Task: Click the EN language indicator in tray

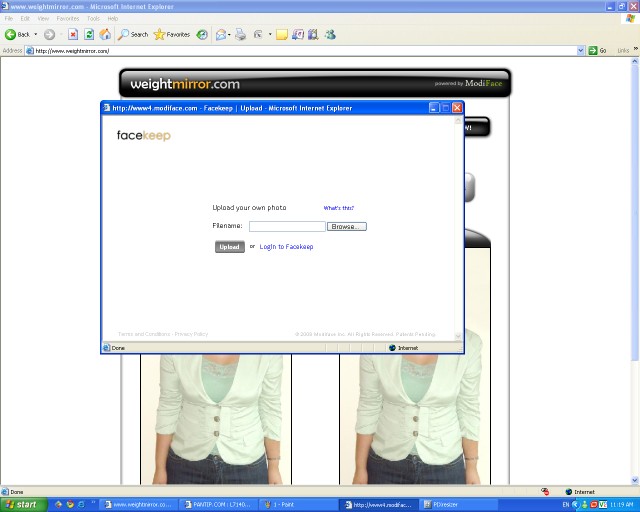Action: tap(566, 505)
